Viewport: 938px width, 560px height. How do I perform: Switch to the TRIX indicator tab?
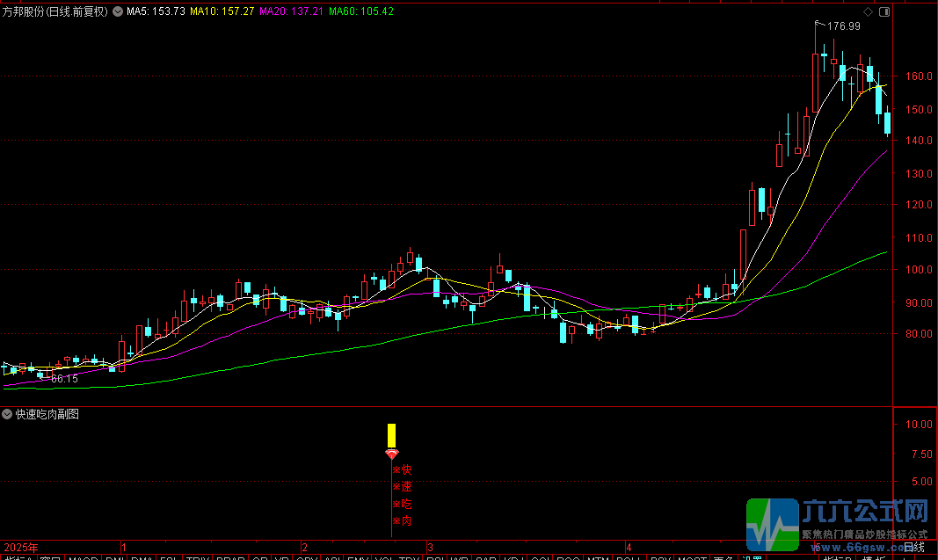198,557
